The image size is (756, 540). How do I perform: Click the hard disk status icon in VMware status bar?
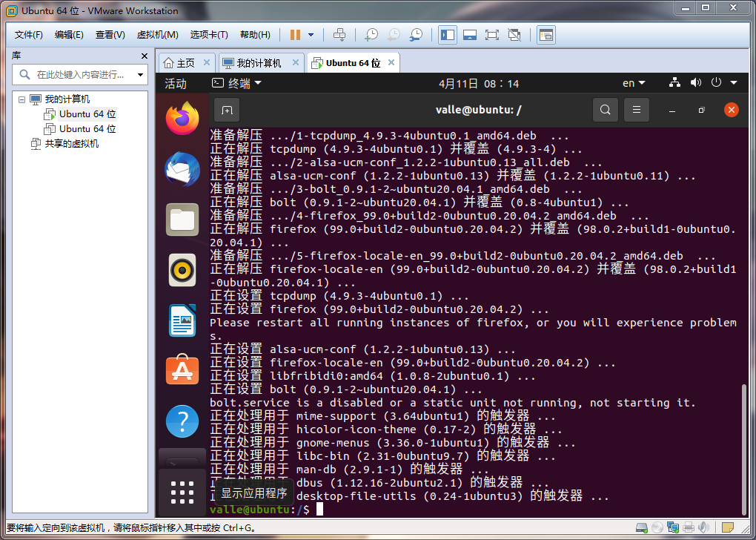point(642,528)
